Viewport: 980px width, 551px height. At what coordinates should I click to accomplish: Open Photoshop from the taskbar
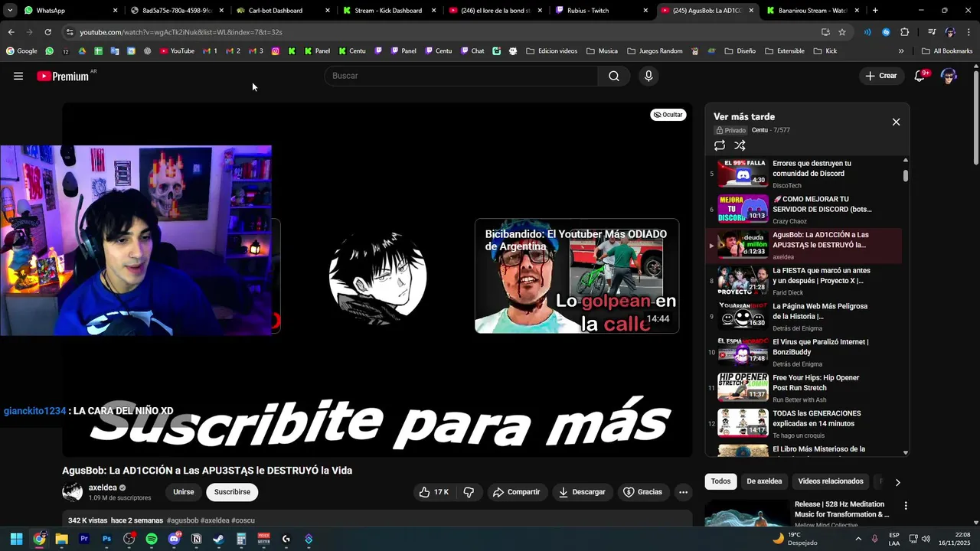pyautogui.click(x=106, y=539)
